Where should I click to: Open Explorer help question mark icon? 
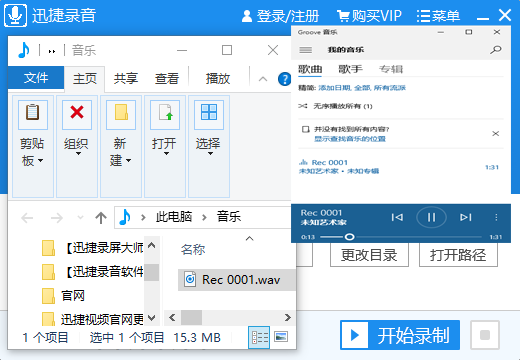(x=284, y=79)
